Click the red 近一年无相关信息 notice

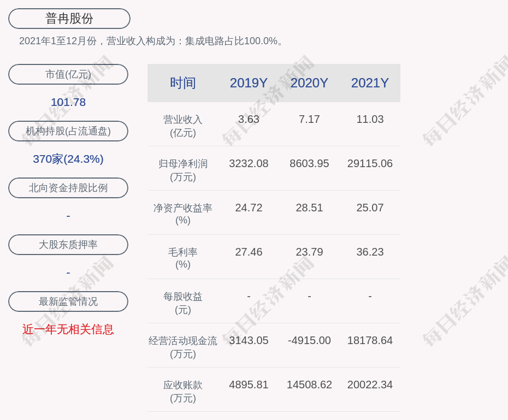point(68,329)
